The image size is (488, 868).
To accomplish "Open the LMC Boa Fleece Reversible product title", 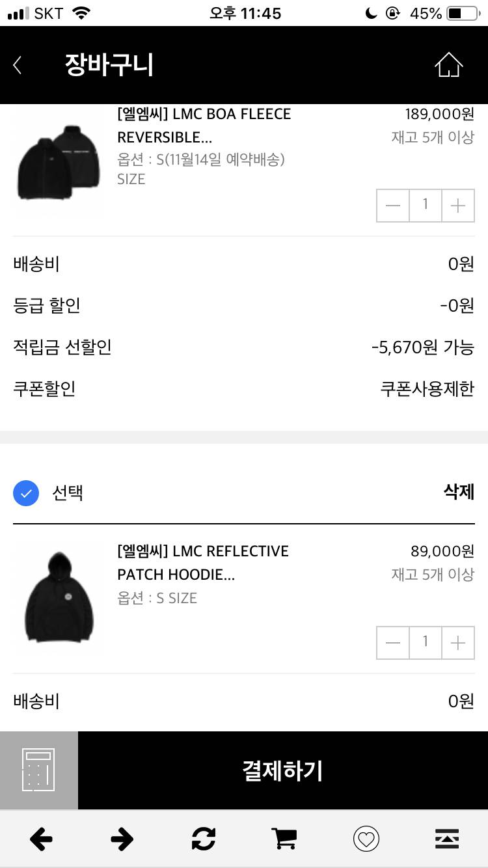I will [x=204, y=126].
